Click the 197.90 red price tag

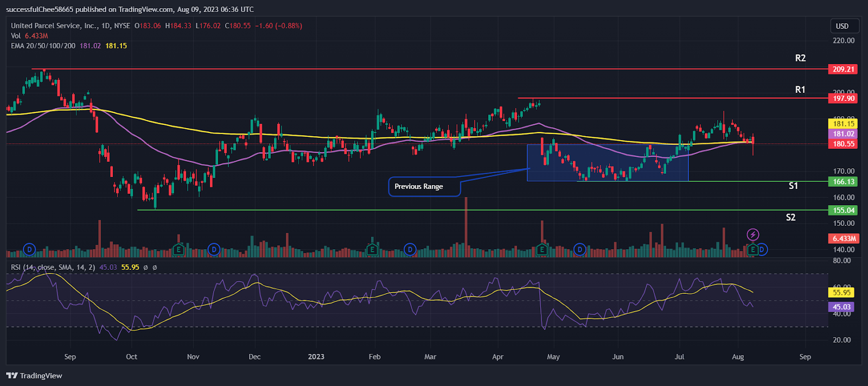coord(844,98)
